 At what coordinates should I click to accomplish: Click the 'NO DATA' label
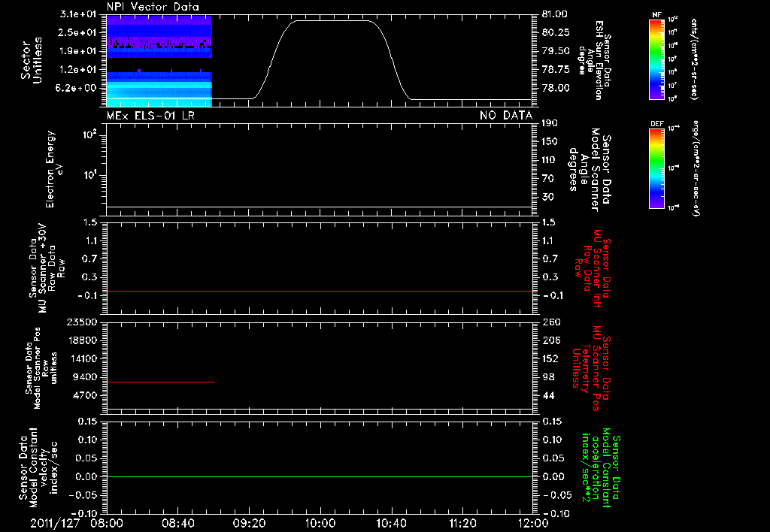506,116
